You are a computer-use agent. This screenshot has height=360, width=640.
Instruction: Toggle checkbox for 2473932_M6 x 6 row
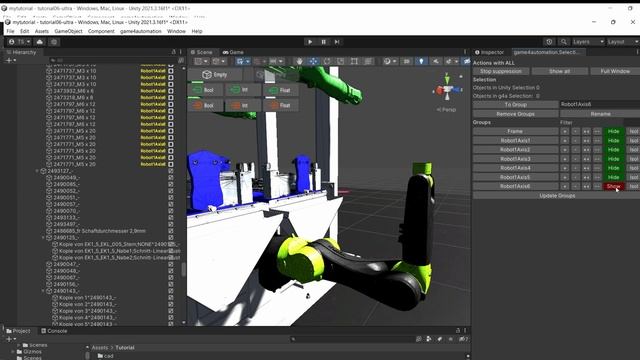click(171, 91)
